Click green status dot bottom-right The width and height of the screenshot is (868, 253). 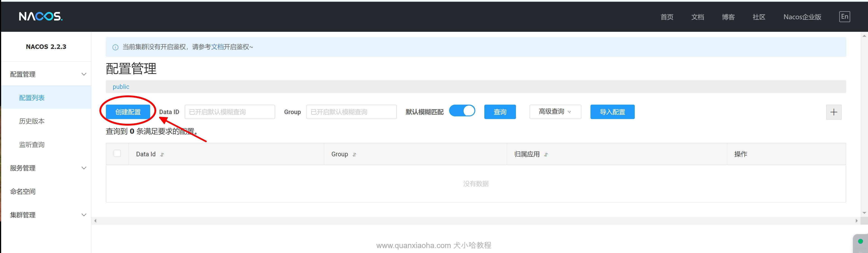point(860,241)
